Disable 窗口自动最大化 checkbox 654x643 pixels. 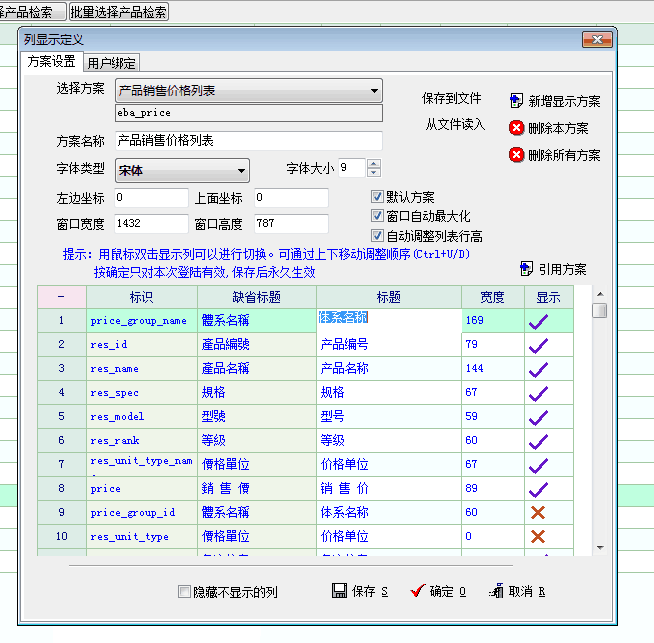(x=377, y=216)
